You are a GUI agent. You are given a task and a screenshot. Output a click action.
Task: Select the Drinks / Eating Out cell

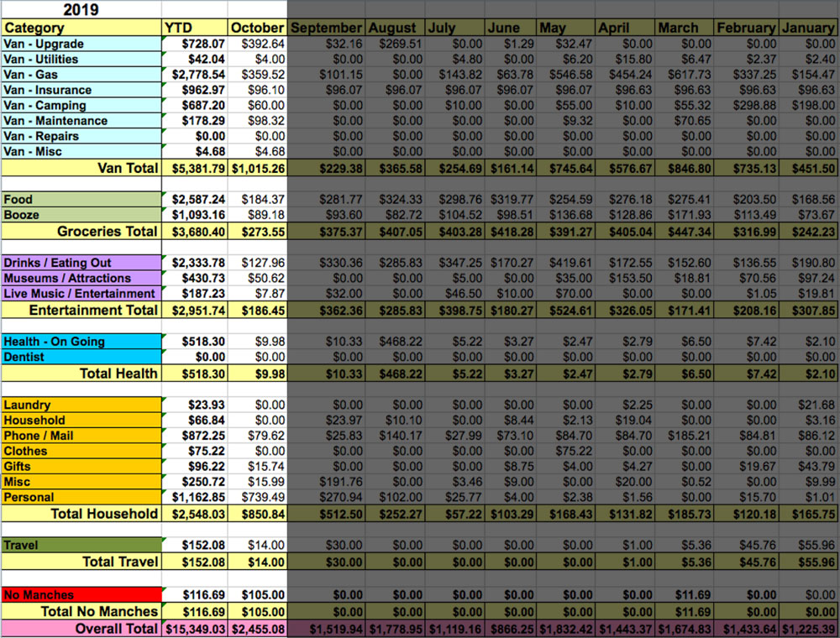tap(80, 263)
